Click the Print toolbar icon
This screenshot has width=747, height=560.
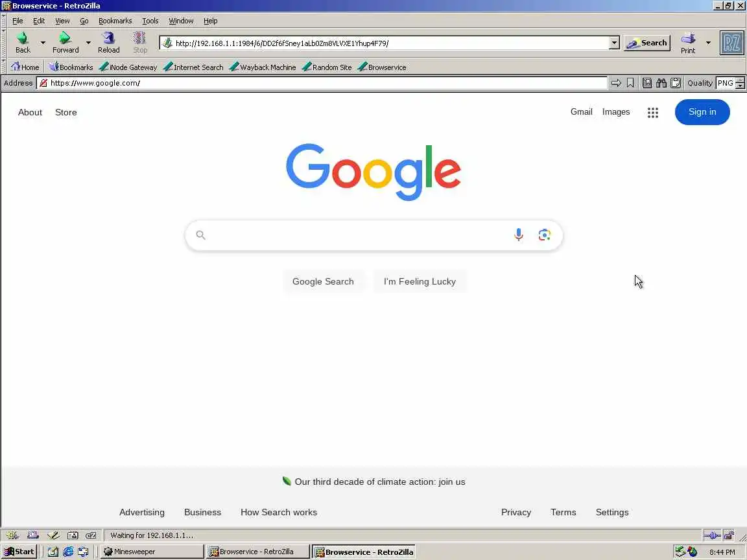pyautogui.click(x=688, y=43)
